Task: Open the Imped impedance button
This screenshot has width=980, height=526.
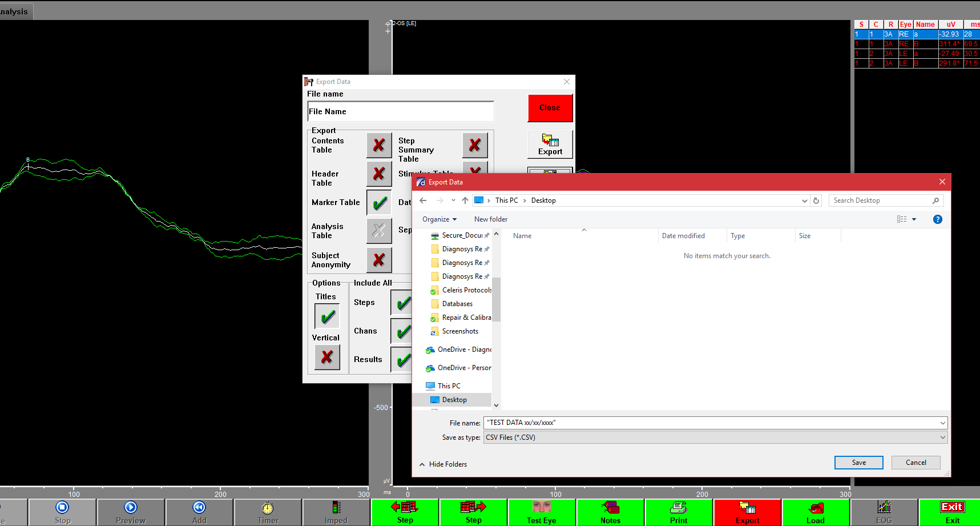Action: pos(336,512)
